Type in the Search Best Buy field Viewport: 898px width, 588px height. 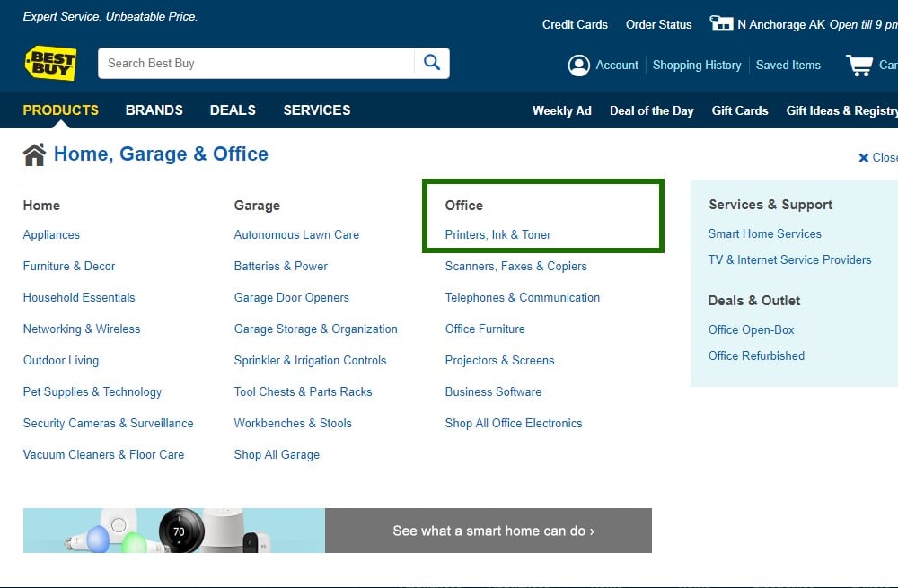tap(256, 63)
